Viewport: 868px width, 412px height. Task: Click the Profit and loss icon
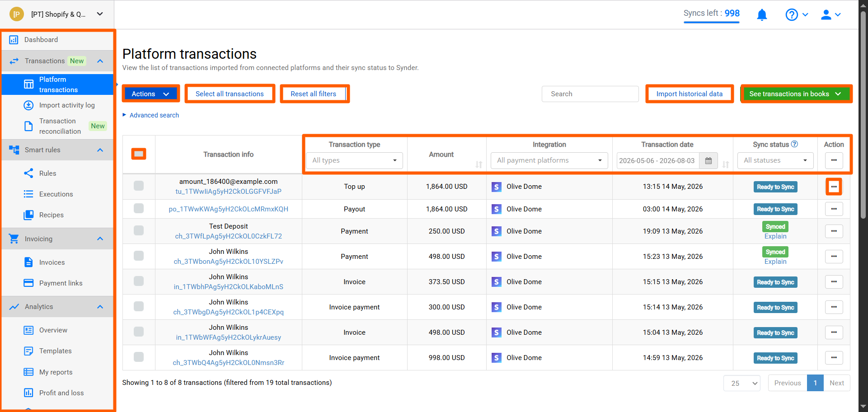pyautogui.click(x=28, y=393)
